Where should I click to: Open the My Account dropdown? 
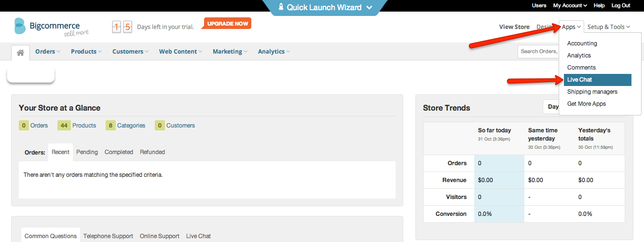pyautogui.click(x=570, y=5)
